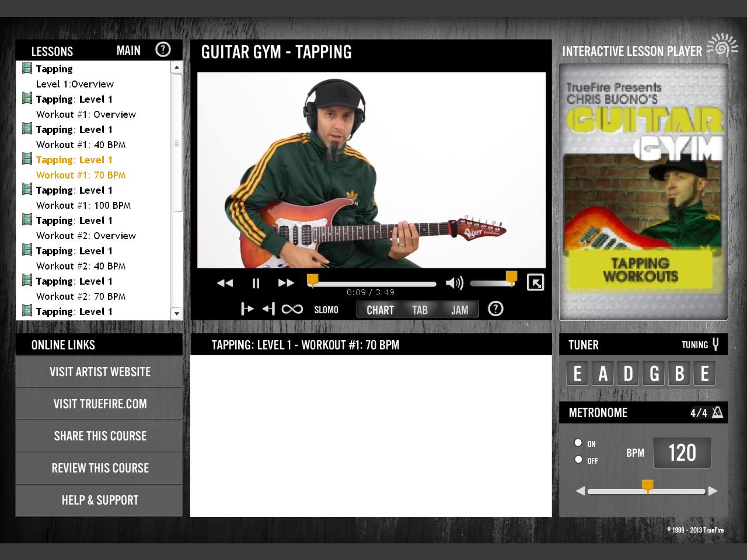
Task: Click the metronome icon
Action: 718,412
